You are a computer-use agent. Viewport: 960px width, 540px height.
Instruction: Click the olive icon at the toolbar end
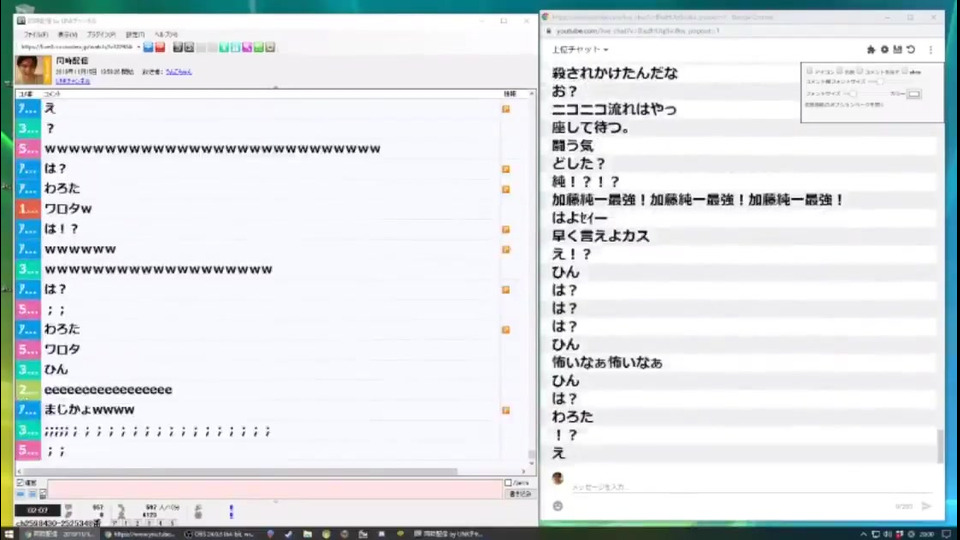pos(270,47)
